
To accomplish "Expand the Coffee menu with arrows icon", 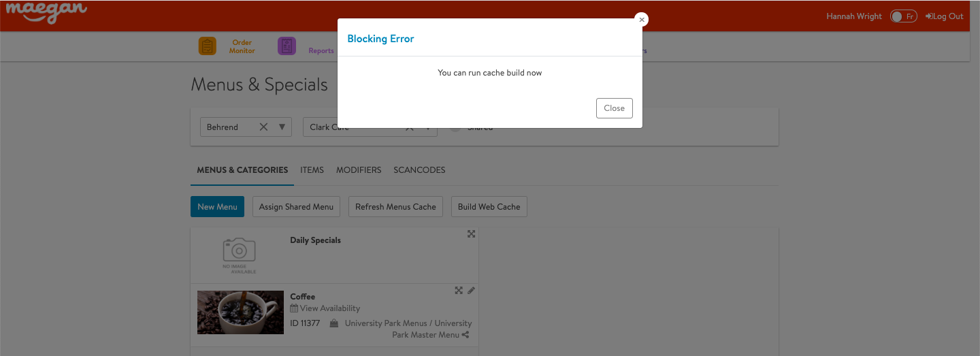I will [x=459, y=291].
